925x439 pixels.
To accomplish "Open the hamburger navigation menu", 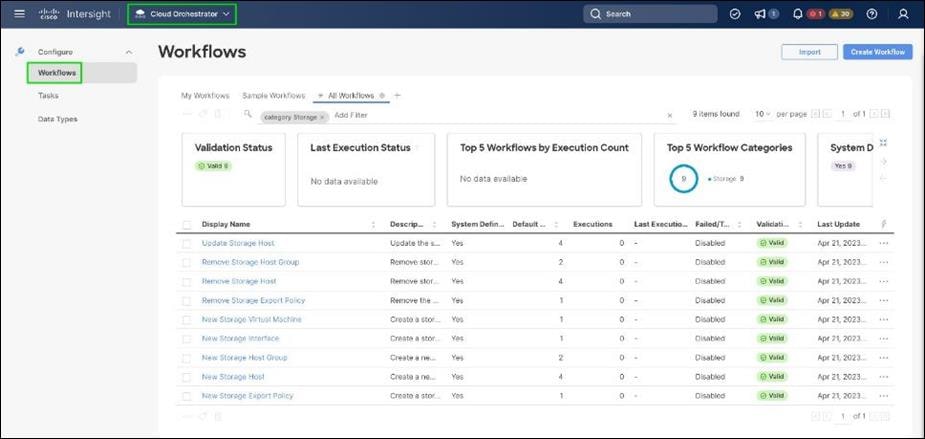I will [19, 14].
